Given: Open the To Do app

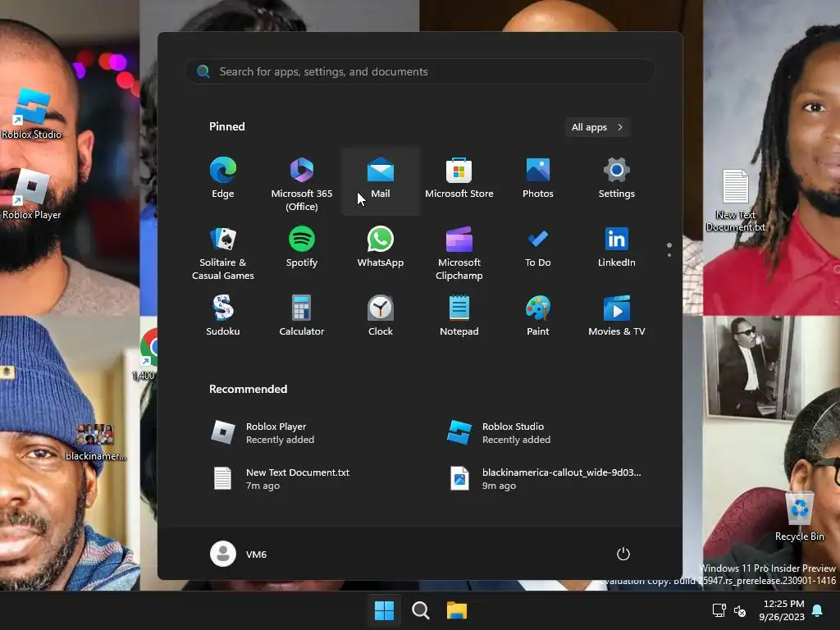Looking at the screenshot, I should [538, 248].
